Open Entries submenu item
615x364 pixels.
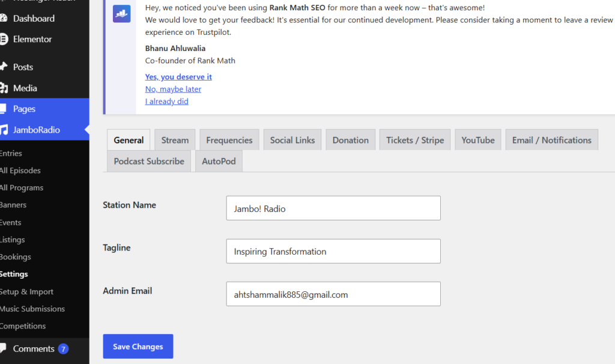pos(11,153)
